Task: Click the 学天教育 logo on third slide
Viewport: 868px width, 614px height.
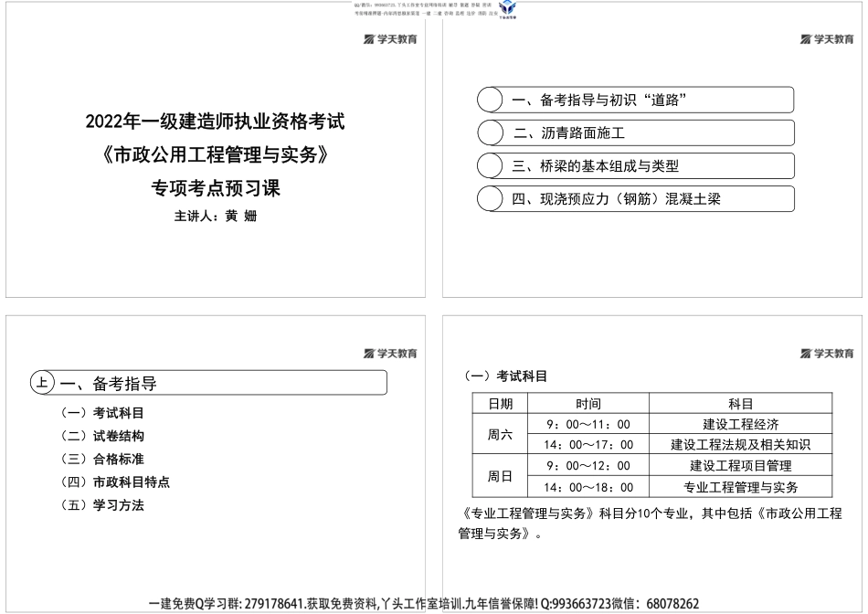Action: point(390,352)
